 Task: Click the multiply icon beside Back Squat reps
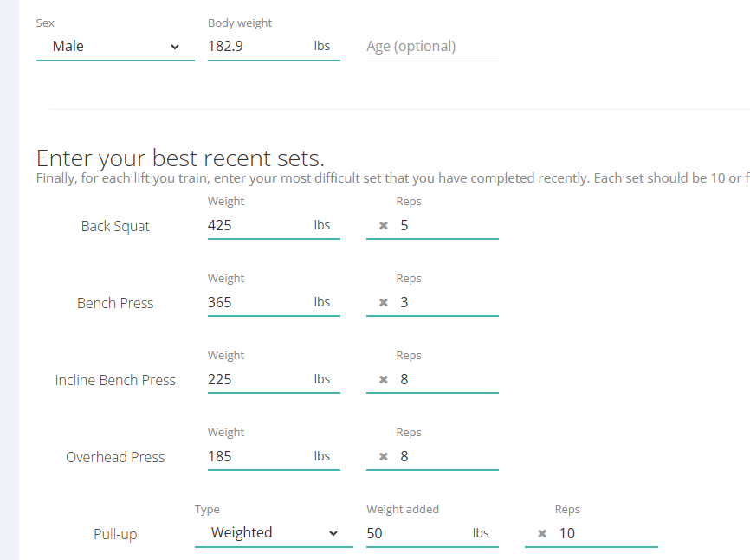[384, 225]
